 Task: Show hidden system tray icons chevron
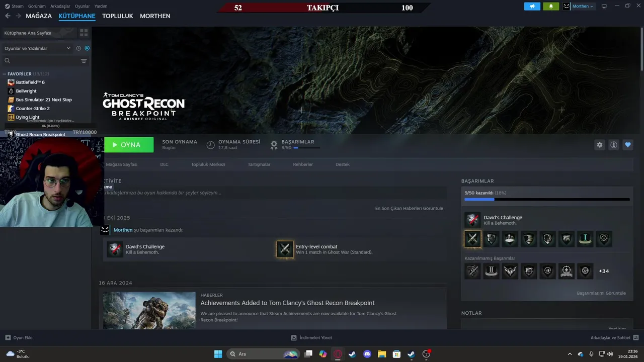click(570, 354)
